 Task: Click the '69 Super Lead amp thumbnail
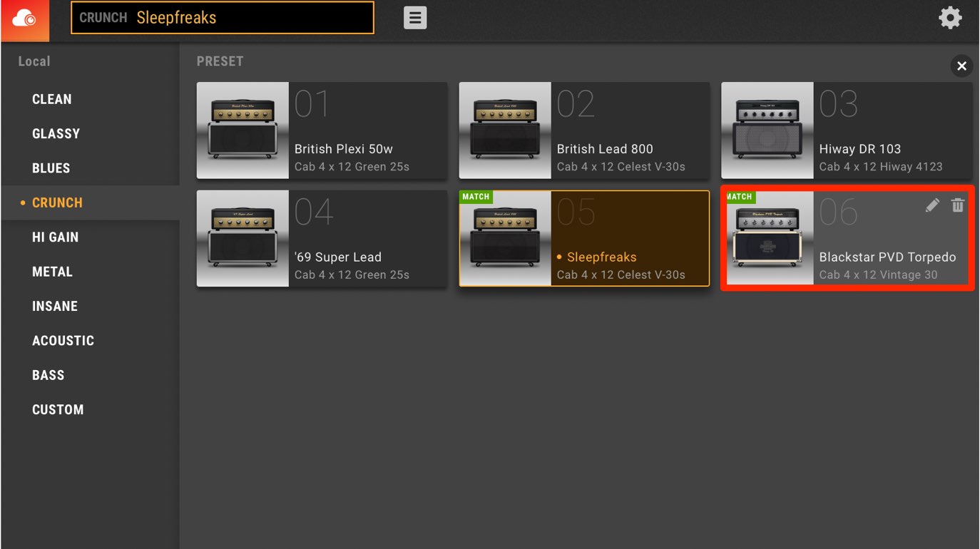(243, 239)
